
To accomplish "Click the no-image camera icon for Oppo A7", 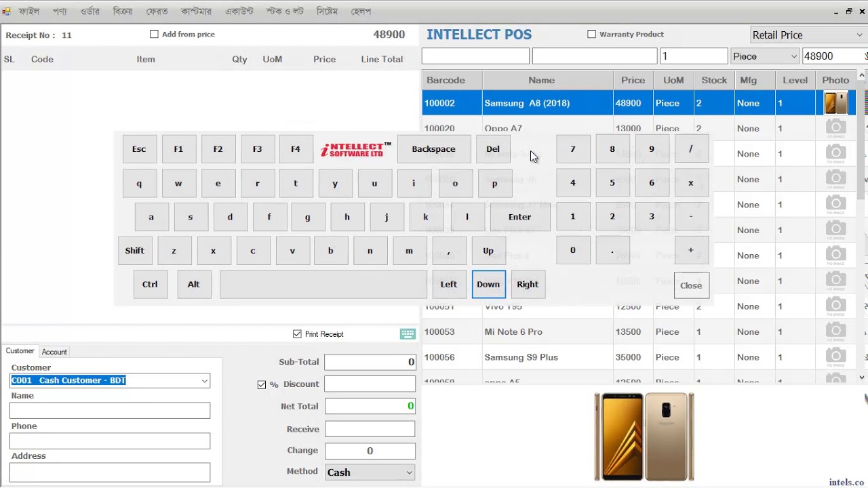I will [835, 128].
